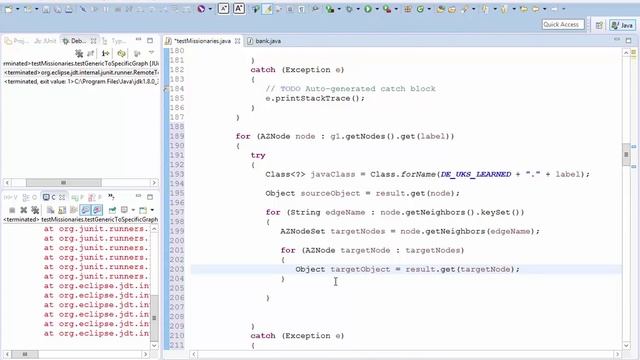Click the Run external tools icon

[x=387, y=9]
